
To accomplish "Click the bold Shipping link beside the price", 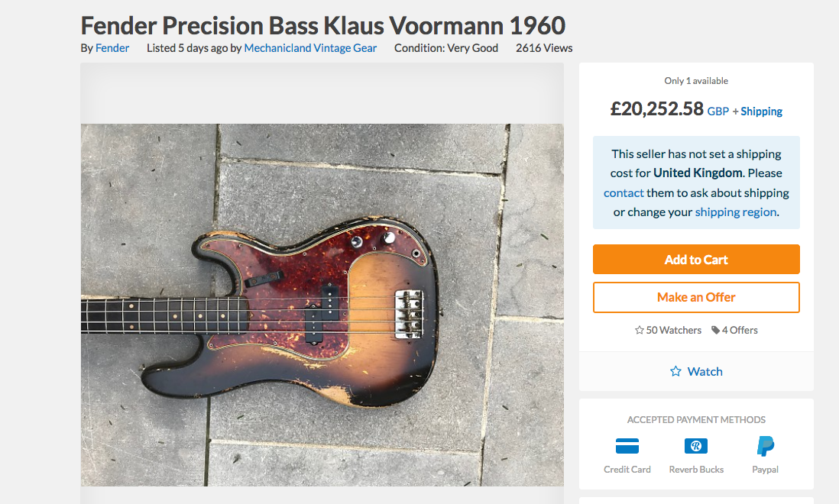I will pyautogui.click(x=761, y=111).
